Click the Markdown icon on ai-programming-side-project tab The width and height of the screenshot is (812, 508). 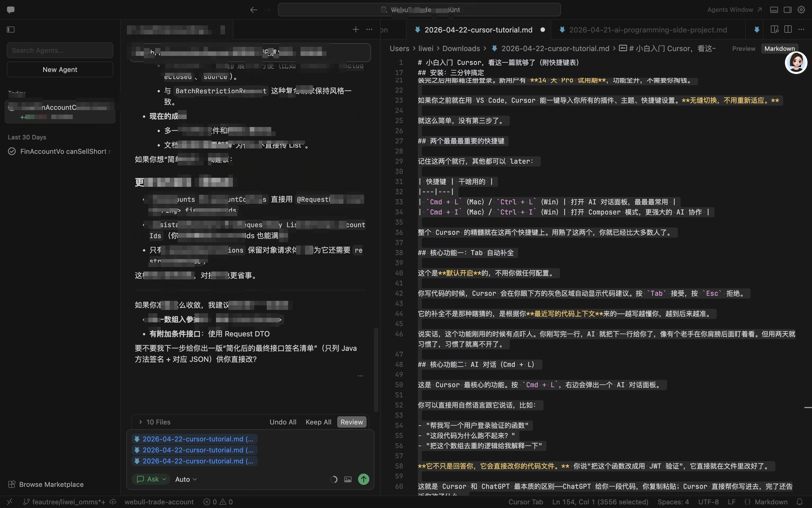[562, 30]
